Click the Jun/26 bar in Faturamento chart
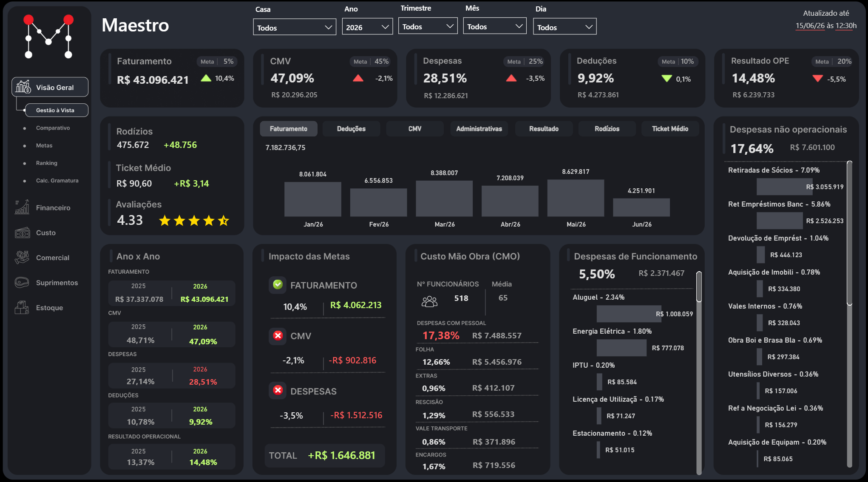Image resolution: width=868 pixels, height=482 pixels. point(641,207)
